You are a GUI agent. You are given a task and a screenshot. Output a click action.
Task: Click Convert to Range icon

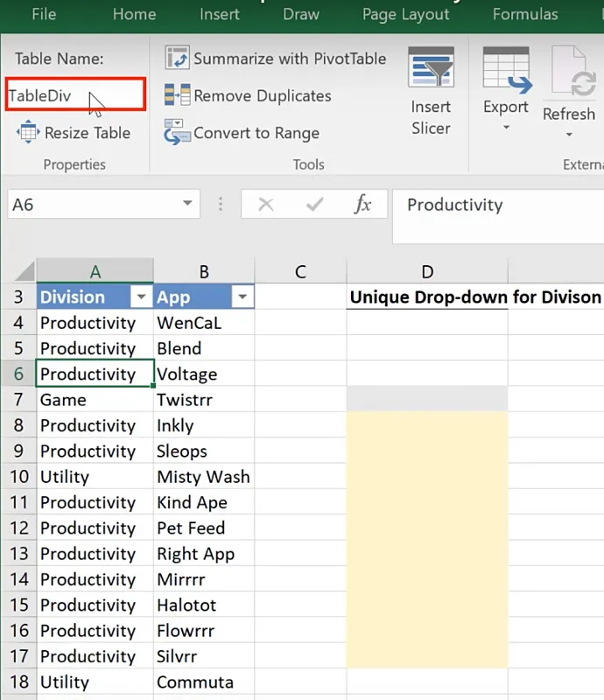coord(178,133)
